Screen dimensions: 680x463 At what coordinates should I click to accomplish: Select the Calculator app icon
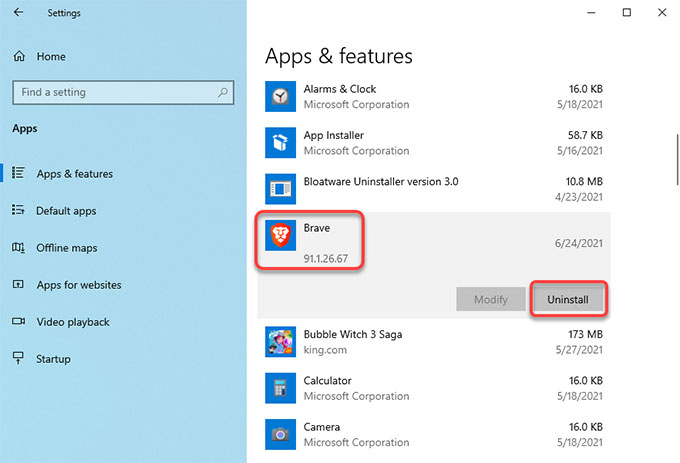[x=281, y=388]
